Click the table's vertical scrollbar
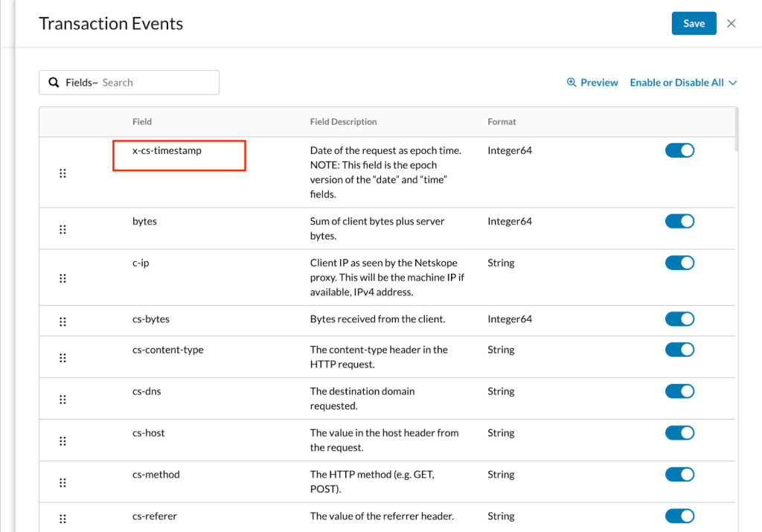Screen dimensions: 762x532 pos(736,129)
